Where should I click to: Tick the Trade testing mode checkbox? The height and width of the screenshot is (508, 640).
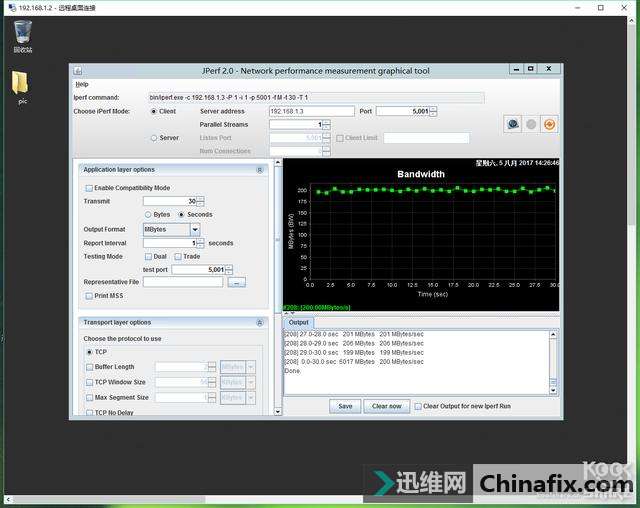178,257
